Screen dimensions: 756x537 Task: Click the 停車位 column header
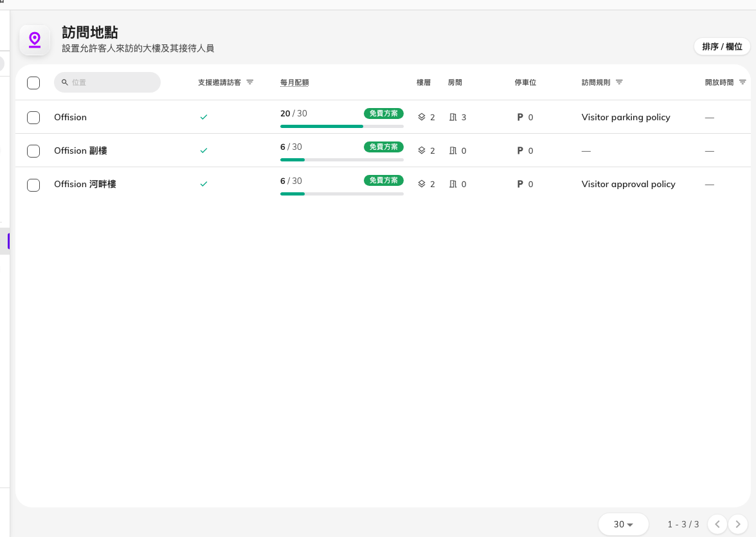(x=525, y=82)
